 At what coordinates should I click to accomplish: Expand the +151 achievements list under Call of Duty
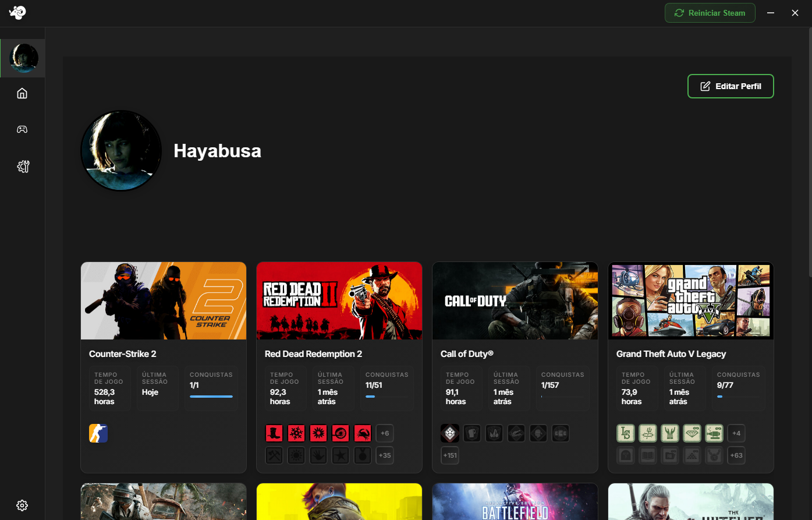click(x=449, y=455)
